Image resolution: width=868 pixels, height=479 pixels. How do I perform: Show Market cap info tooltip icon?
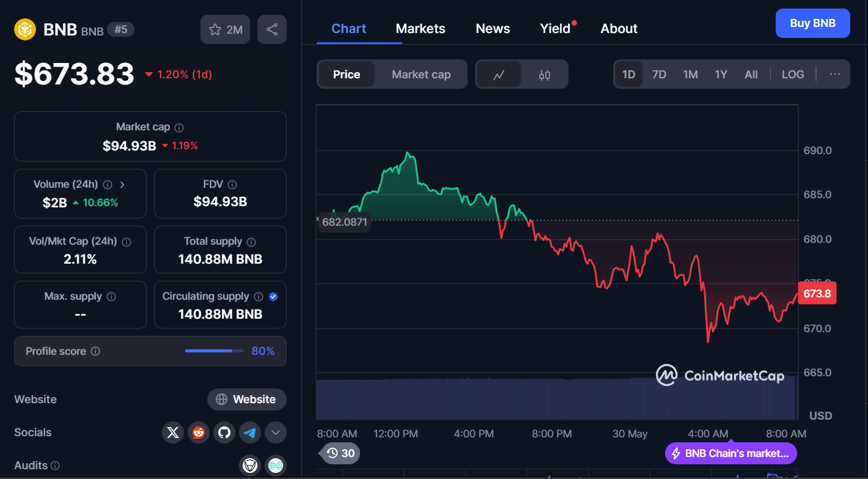179,127
